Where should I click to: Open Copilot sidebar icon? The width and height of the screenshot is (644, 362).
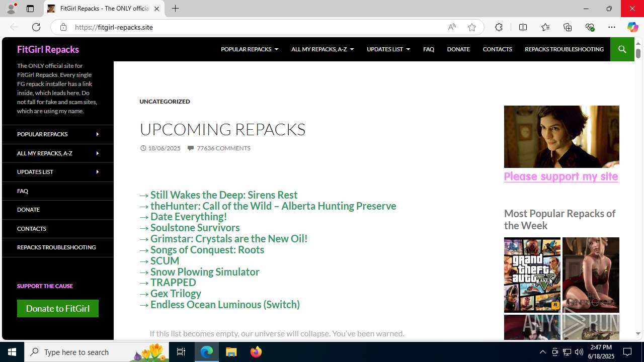(x=632, y=27)
